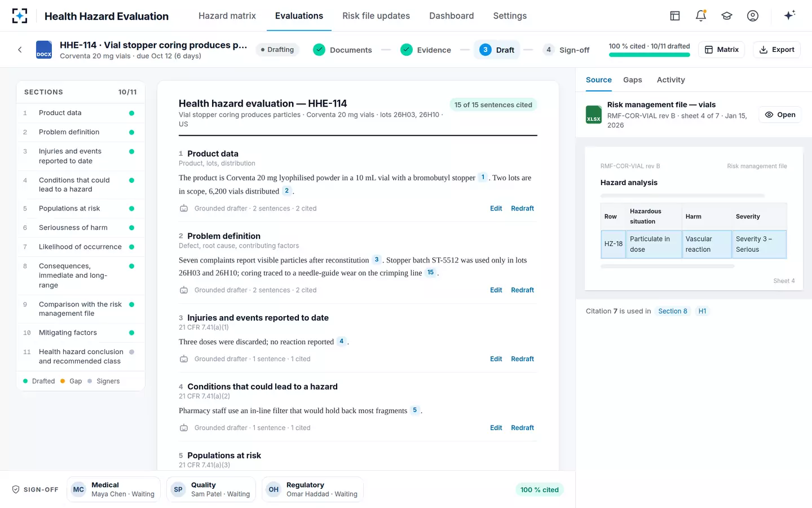Image resolution: width=812 pixels, height=508 pixels.
Task: Select Populations at risk in sections list
Action: click(81, 208)
